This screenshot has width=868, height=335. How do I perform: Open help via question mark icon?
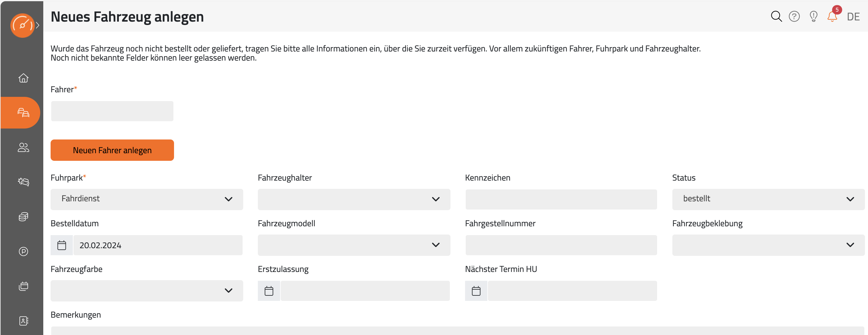[x=794, y=16]
